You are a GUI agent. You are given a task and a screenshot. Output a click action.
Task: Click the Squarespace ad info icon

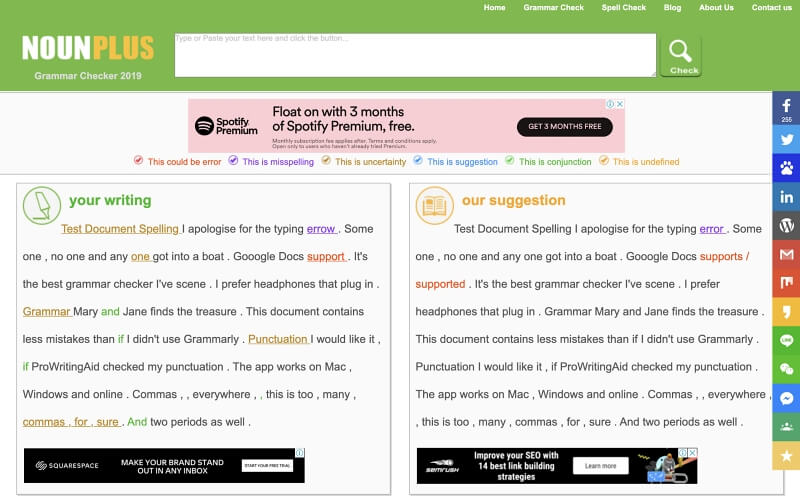coord(300,452)
